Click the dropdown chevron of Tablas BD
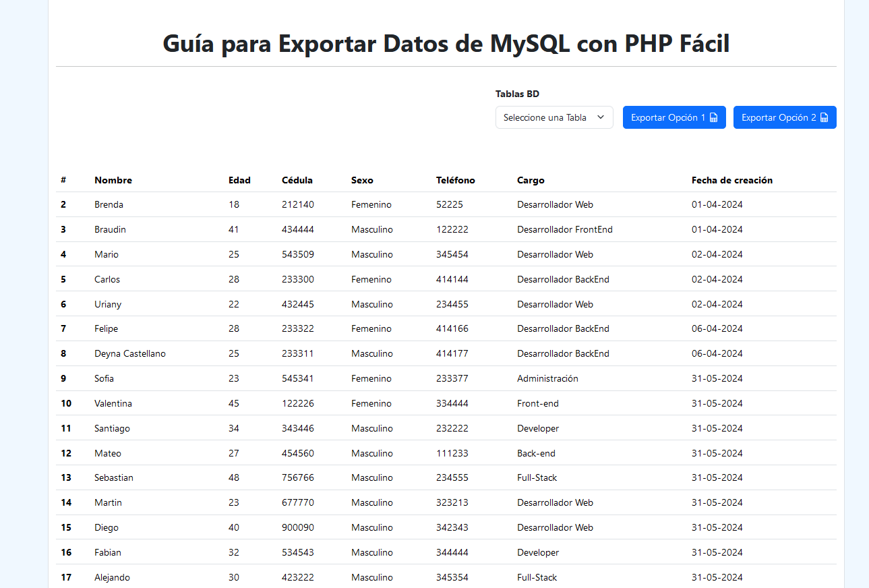The height and width of the screenshot is (588, 869). click(x=601, y=117)
